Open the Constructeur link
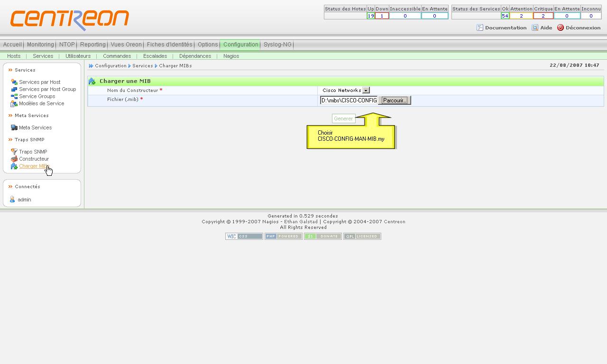 click(34, 159)
